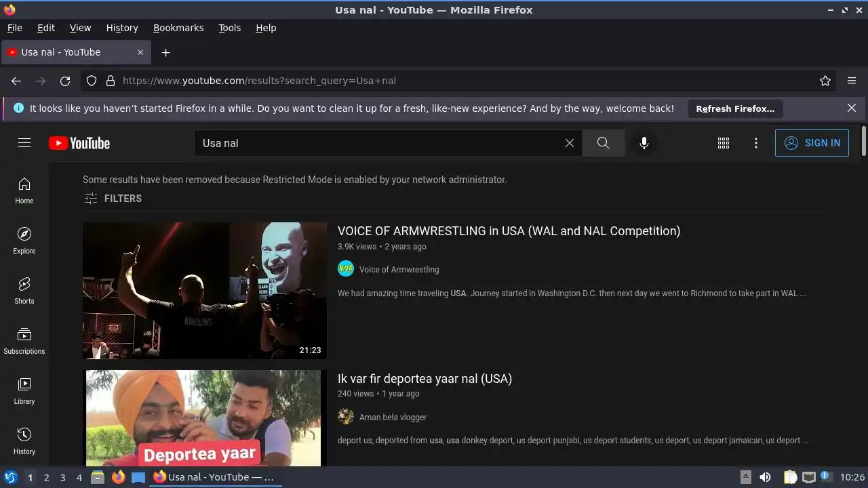Open Explore in the sidebar
868x488 pixels.
[x=24, y=241]
